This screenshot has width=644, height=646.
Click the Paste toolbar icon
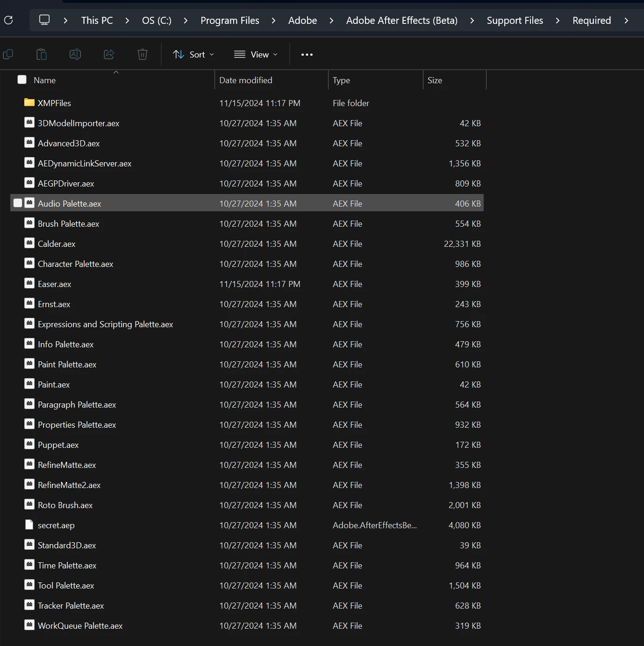point(42,54)
